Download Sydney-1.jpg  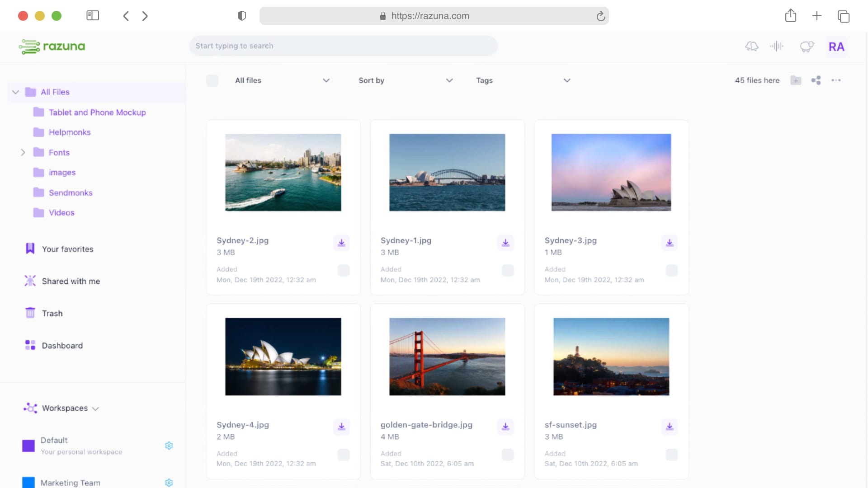click(x=505, y=243)
